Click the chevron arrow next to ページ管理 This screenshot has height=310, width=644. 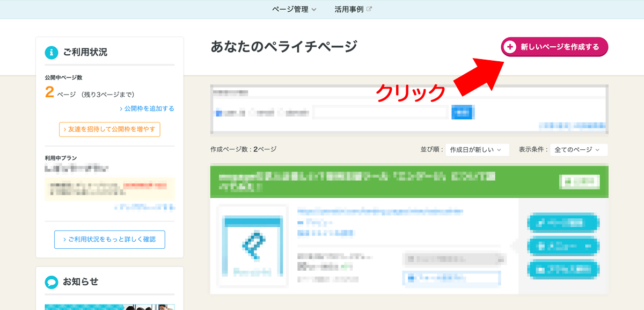(x=314, y=10)
